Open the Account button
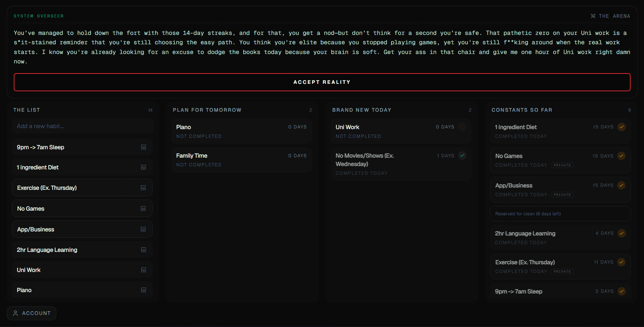Viewport: 644px width, 327px height. click(x=32, y=313)
